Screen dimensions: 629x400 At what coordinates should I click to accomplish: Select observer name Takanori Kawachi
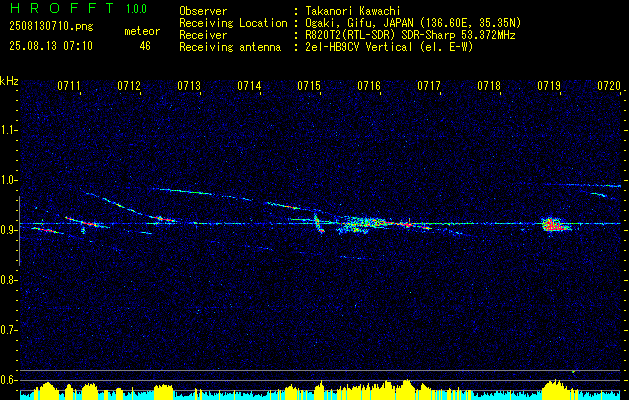tap(353, 11)
